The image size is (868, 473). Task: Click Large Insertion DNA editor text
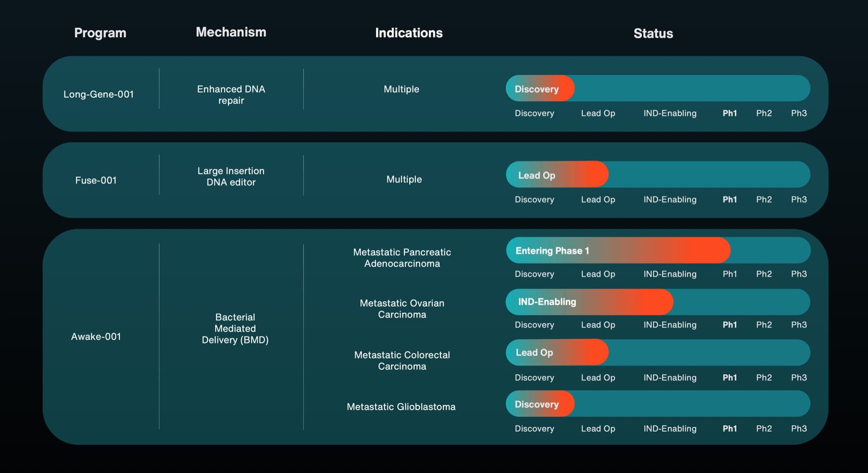[x=231, y=176]
